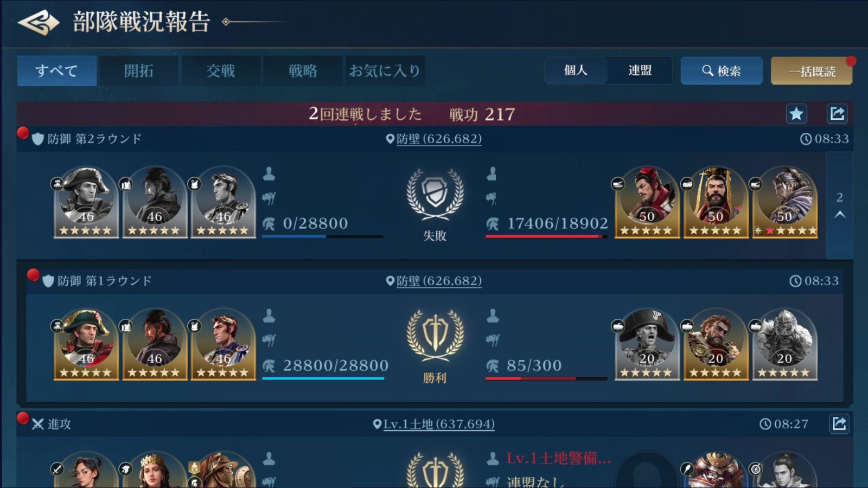Share the 2-battle report via export icon
Screen dimensions: 868x488
point(837,114)
